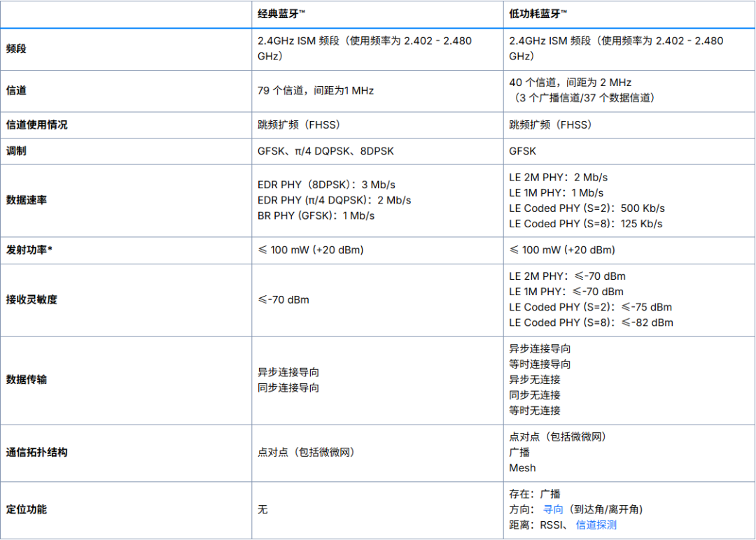Click the 数据速率 row label
This screenshot has height=540, width=756.
coord(27,200)
